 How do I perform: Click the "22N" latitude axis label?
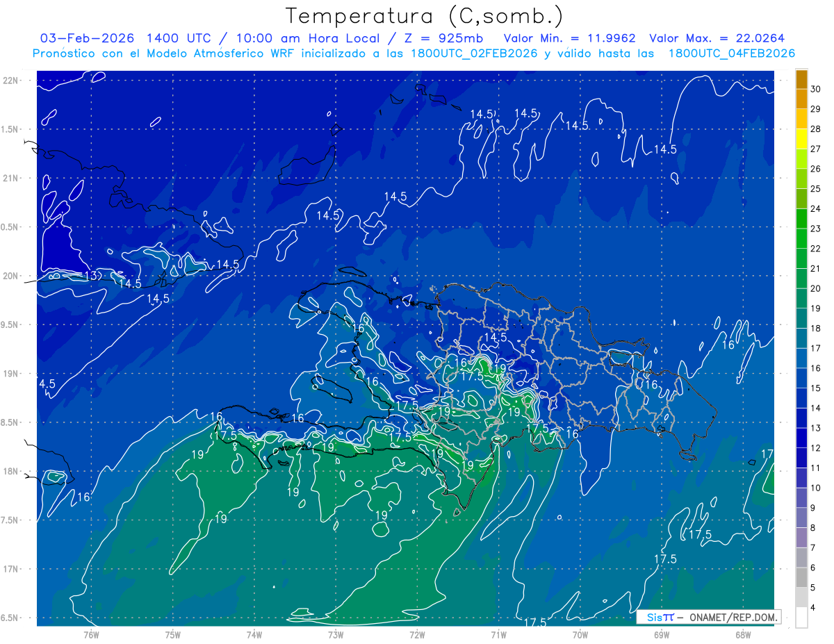[10, 81]
